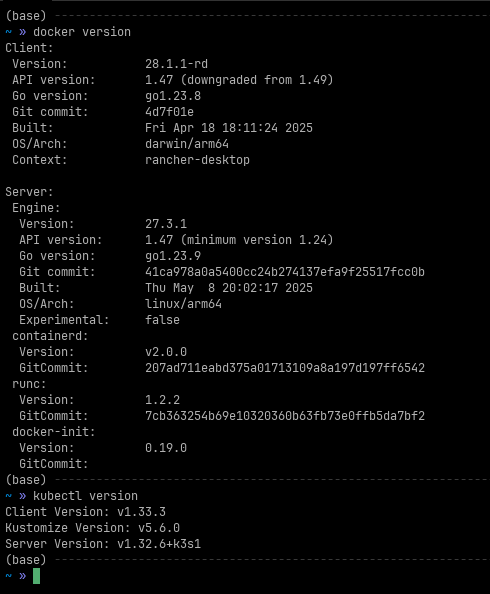Click the Engine git commit hash 41ca978a0a54…
This screenshot has width=490, height=594.
(x=285, y=272)
